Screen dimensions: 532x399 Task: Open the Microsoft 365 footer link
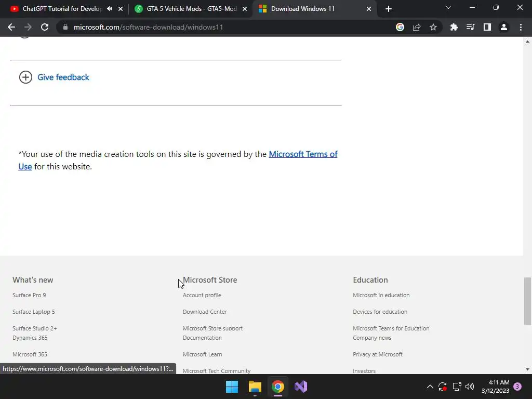(30, 354)
